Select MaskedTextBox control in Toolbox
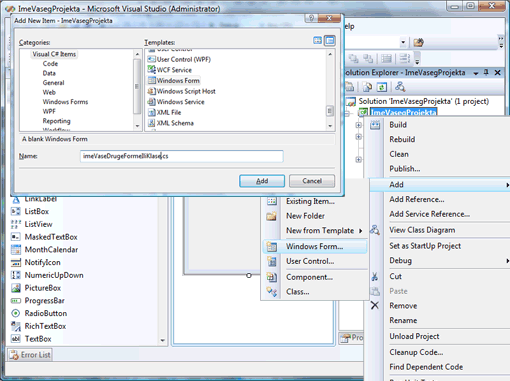510x381 pixels. [44, 237]
